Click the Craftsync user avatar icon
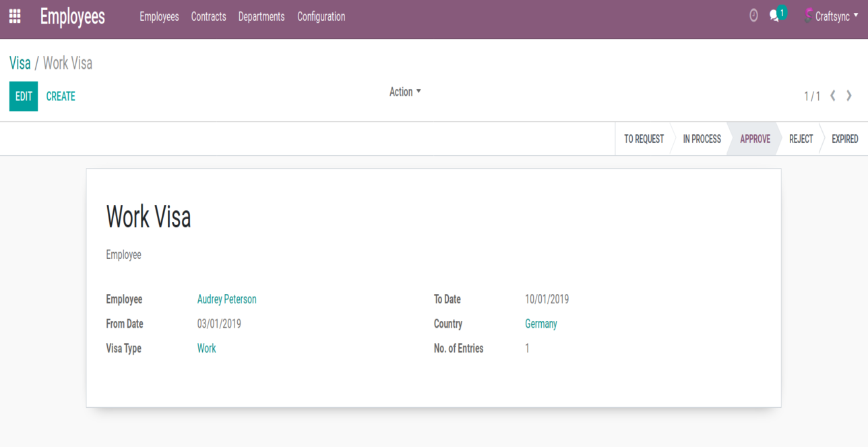This screenshot has height=447, width=868. click(x=807, y=16)
